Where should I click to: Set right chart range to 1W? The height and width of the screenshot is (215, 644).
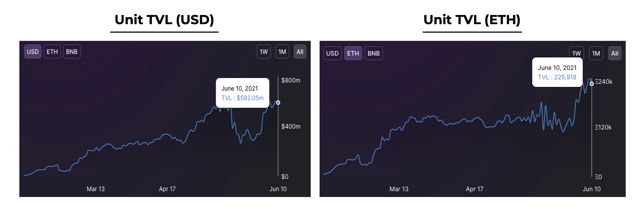tap(576, 53)
